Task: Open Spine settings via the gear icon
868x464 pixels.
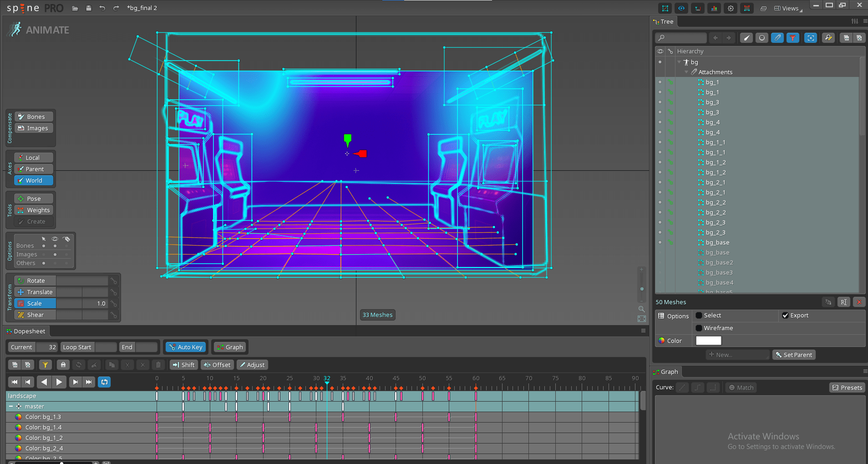Action: pyautogui.click(x=730, y=8)
